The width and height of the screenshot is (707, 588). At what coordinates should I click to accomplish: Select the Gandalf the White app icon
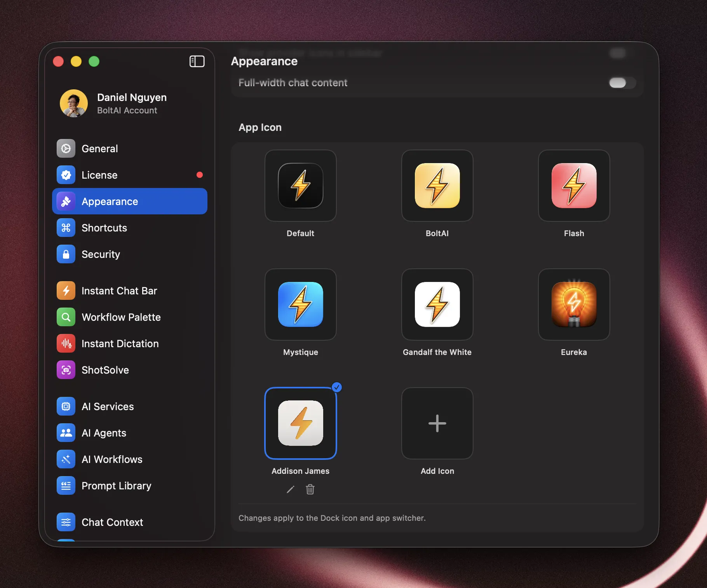point(437,305)
